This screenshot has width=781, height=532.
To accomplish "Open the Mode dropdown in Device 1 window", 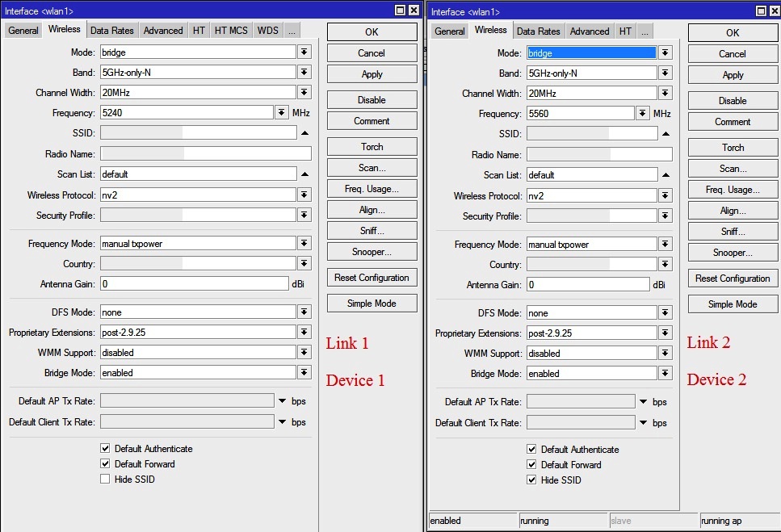I will pos(304,52).
